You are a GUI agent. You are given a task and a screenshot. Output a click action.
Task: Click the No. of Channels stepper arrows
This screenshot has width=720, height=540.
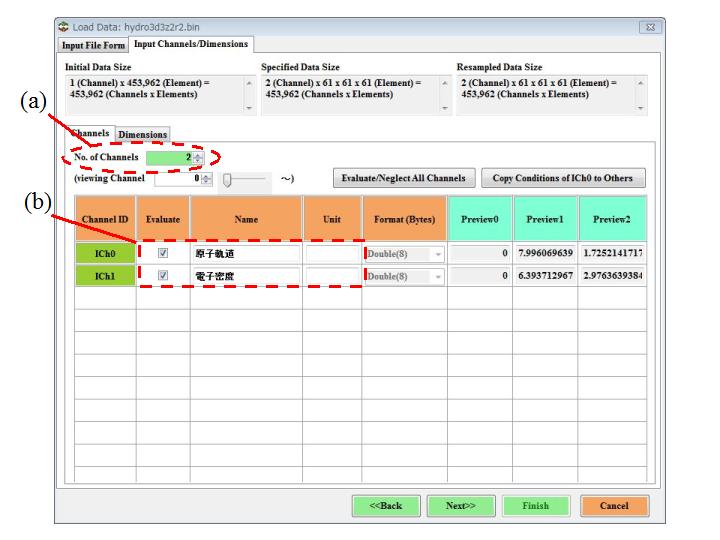pos(197,158)
